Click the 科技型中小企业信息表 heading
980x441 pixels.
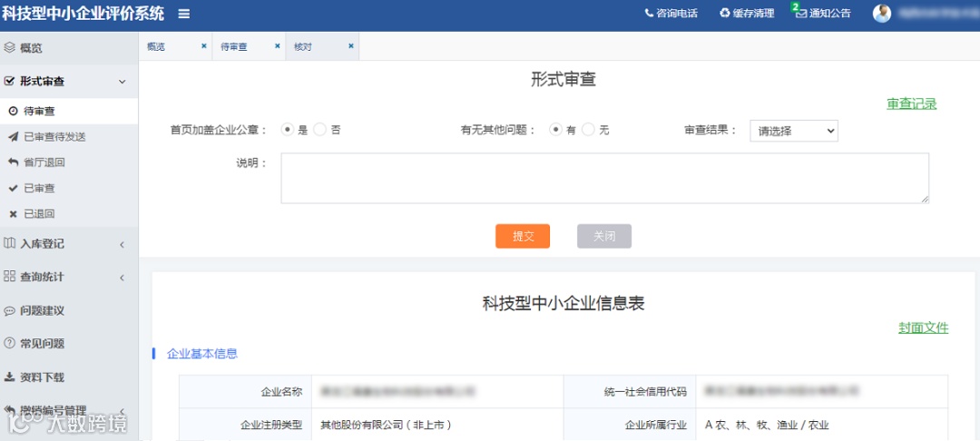[x=563, y=304]
